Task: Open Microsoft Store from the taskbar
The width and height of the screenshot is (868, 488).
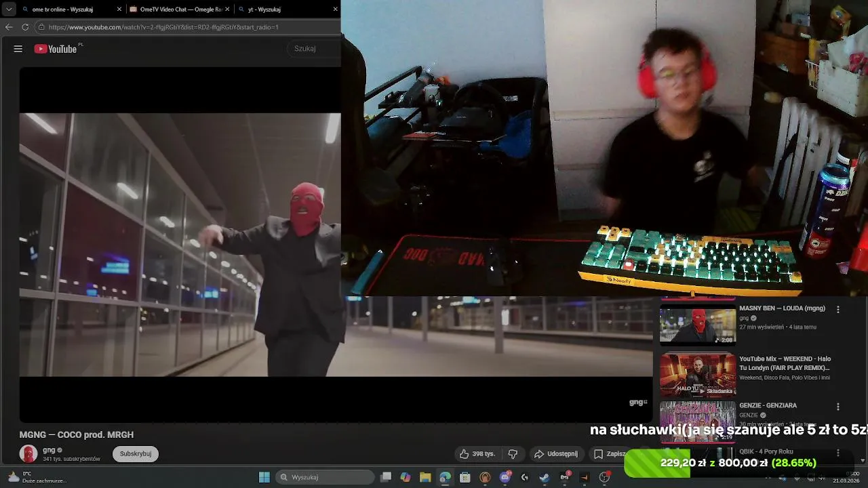Action: pyautogui.click(x=465, y=477)
